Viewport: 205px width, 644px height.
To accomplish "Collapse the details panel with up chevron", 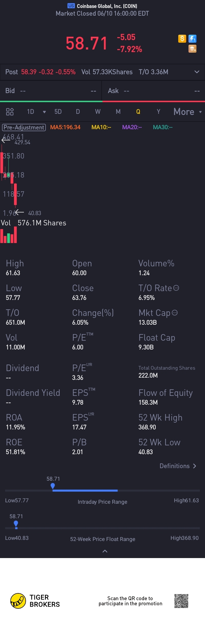I will pos(105,551).
